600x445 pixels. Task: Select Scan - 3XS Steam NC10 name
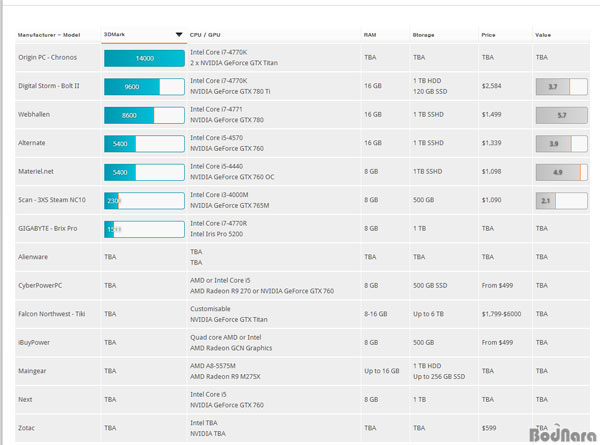tap(52, 200)
